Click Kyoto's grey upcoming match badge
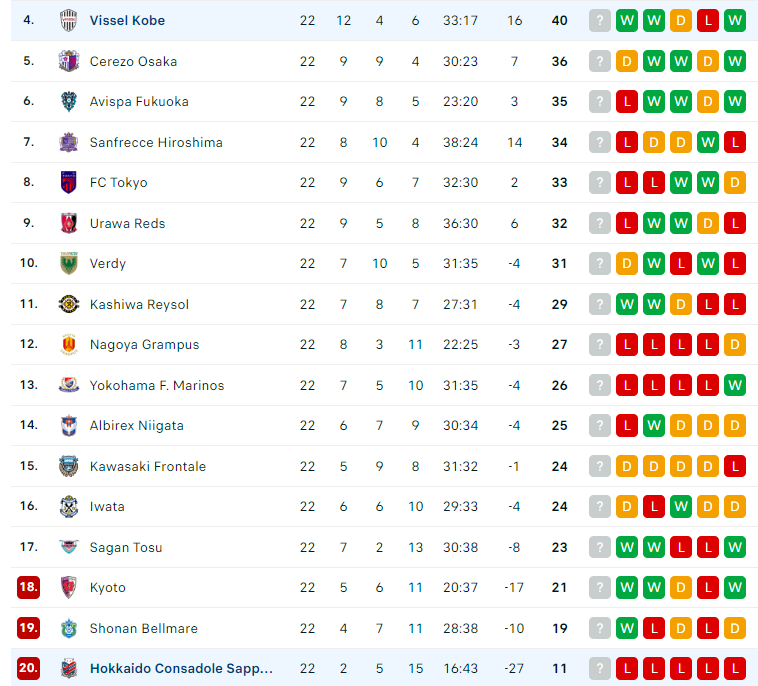The height and width of the screenshot is (686, 758). [x=600, y=587]
